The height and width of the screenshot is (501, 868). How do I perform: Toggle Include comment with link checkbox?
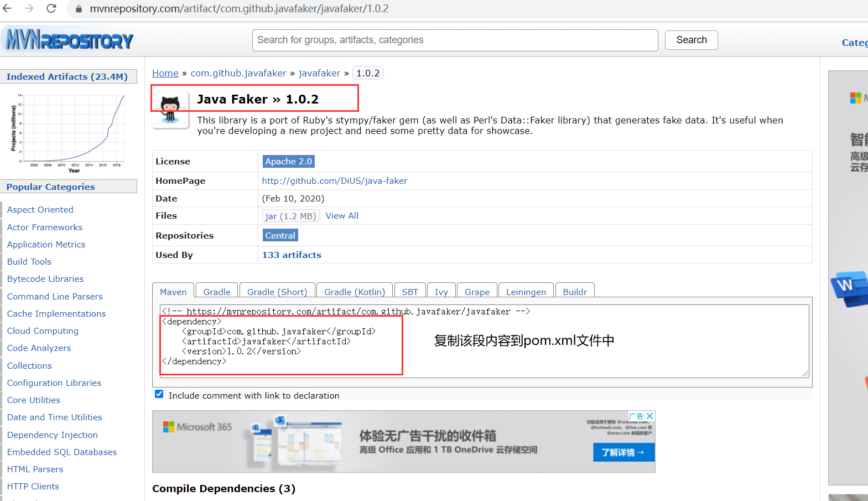click(159, 394)
